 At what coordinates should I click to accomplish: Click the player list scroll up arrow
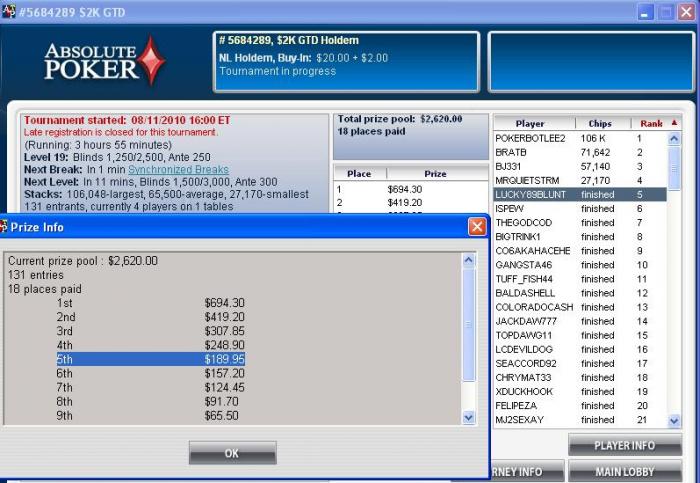(x=674, y=138)
